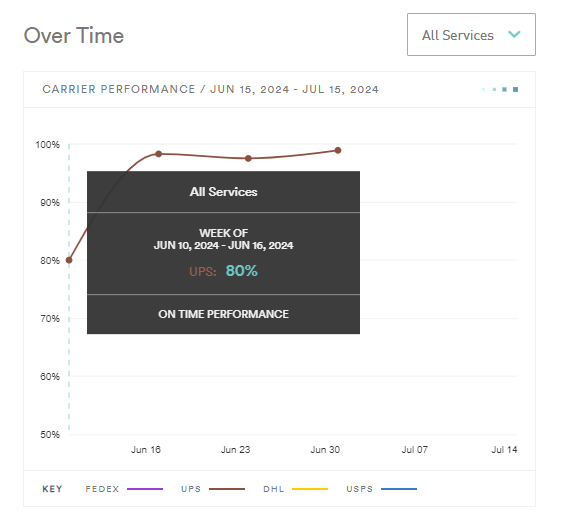
Task: Toggle the UPS label in the key
Action: [191, 489]
